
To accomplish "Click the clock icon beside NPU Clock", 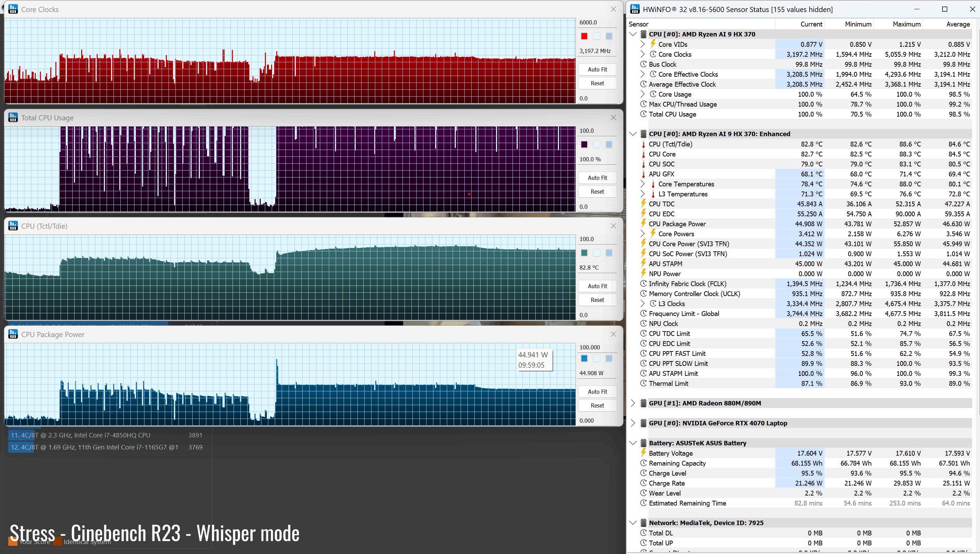I will 644,323.
